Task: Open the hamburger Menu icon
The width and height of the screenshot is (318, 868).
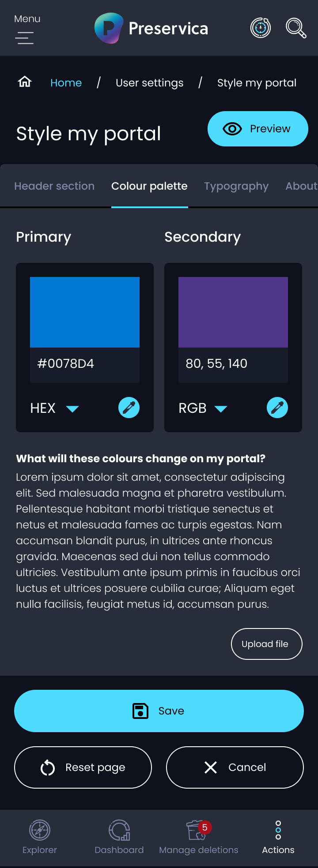Action: (x=25, y=37)
